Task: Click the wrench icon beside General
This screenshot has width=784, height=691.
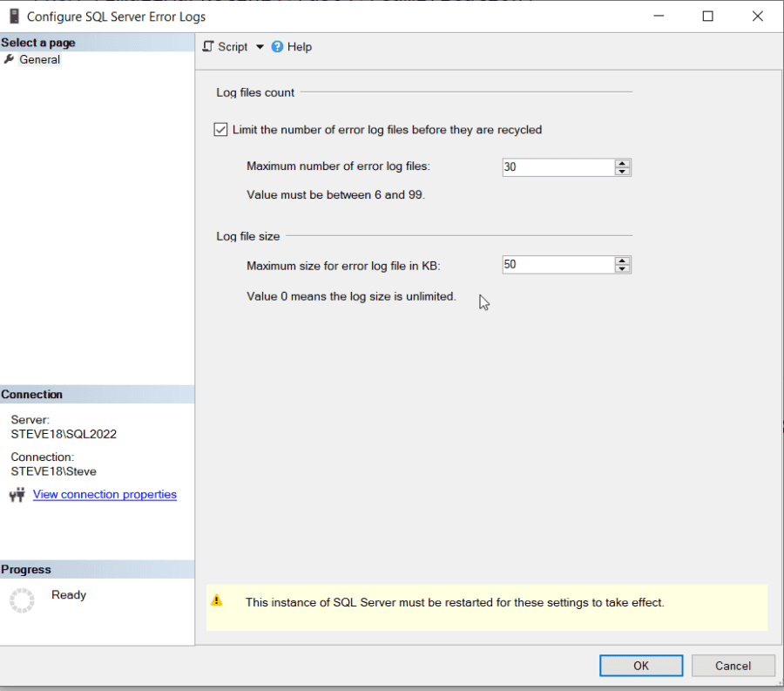Action: pyautogui.click(x=8, y=59)
